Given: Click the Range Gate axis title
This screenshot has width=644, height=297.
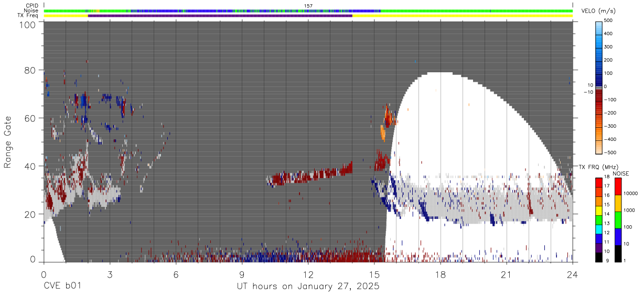Looking at the screenshot, I should point(8,142).
